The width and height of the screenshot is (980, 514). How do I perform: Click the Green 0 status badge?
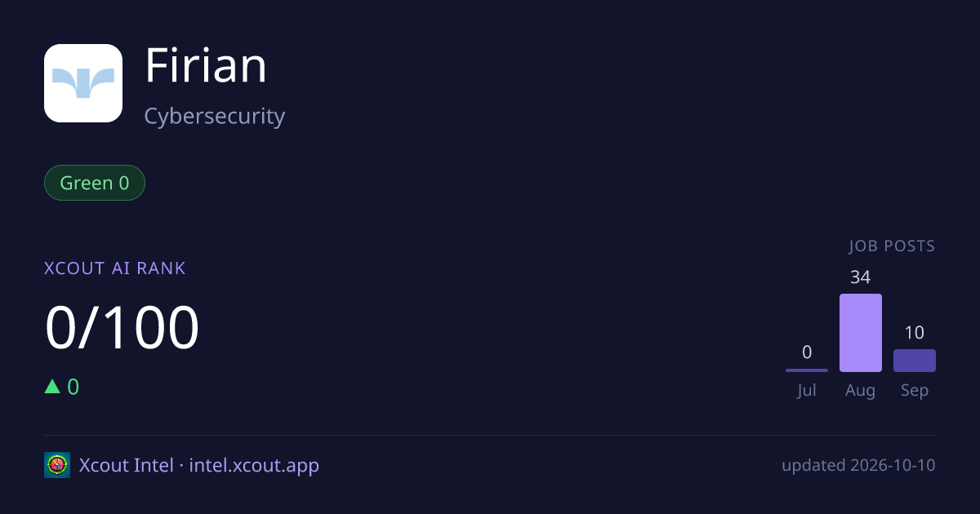click(95, 183)
